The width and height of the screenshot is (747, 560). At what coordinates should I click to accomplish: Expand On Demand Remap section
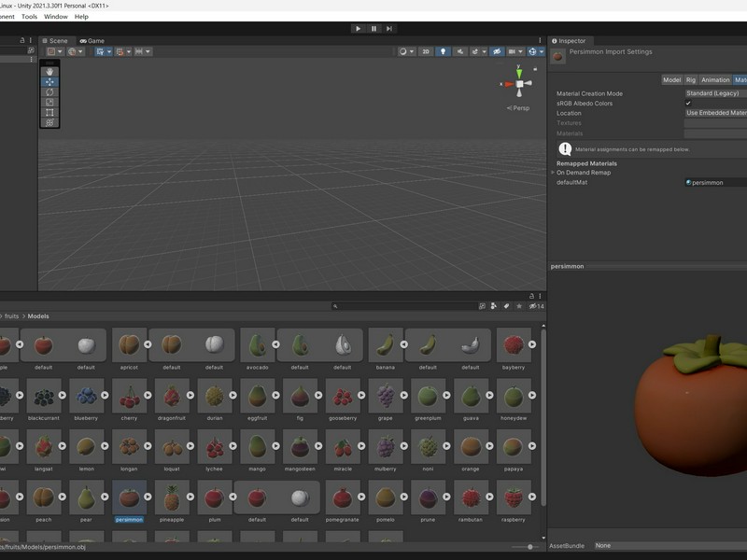pyautogui.click(x=583, y=173)
